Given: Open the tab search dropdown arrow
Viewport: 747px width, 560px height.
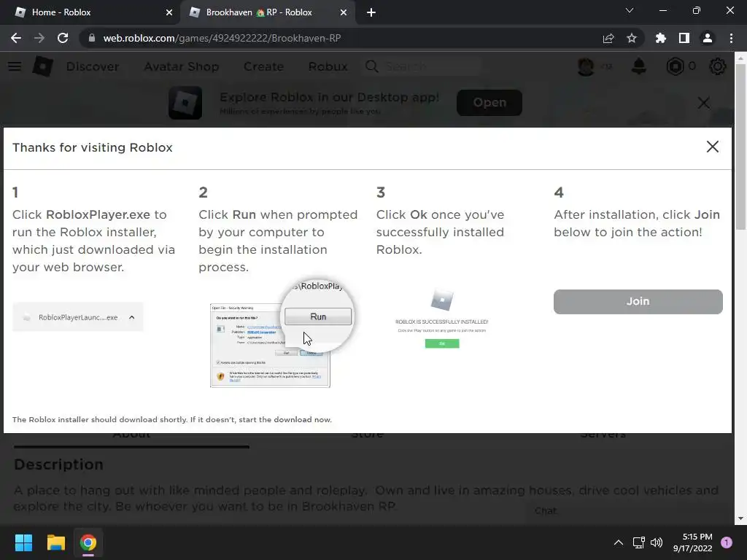Looking at the screenshot, I should pyautogui.click(x=630, y=10).
